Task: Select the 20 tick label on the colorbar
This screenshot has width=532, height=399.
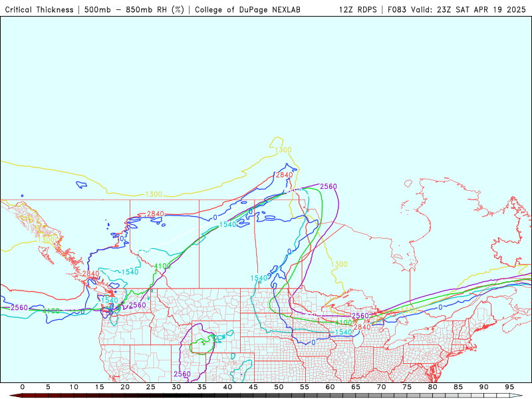Action: [125, 387]
